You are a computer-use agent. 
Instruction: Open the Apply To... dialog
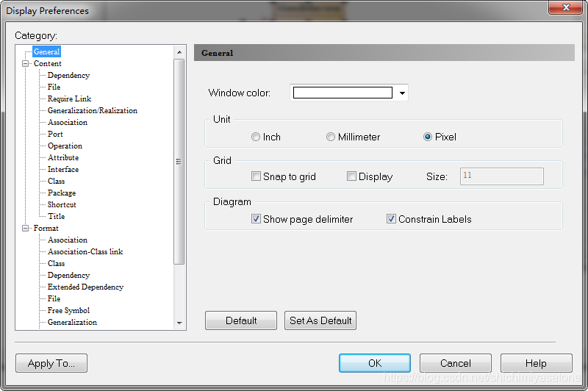(51, 363)
